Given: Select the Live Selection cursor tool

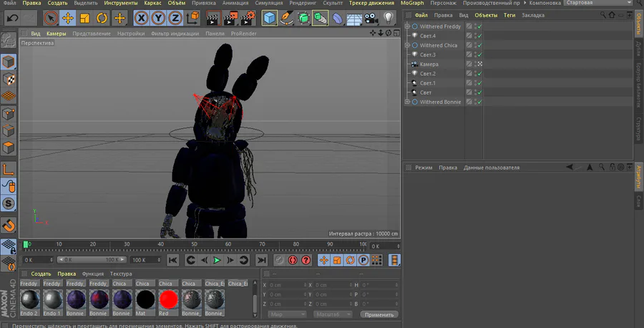Looking at the screenshot, I should (51, 18).
